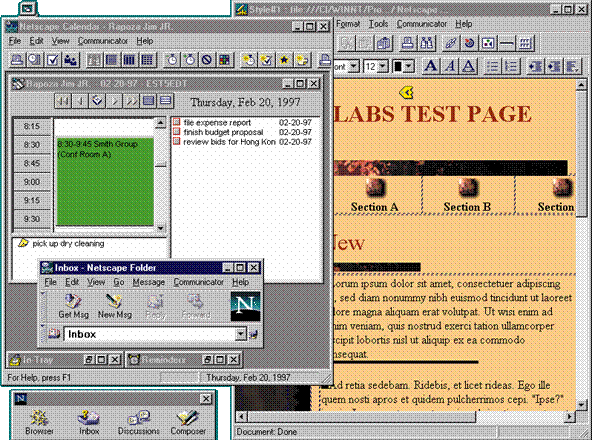Image resolution: width=592 pixels, height=440 pixels.
Task: Click the Copy icon in Composer toolbar
Action: [x=364, y=43]
